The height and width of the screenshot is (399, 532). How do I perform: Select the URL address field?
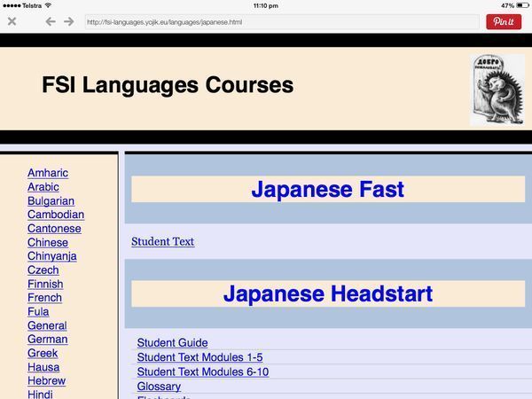pos(282,22)
